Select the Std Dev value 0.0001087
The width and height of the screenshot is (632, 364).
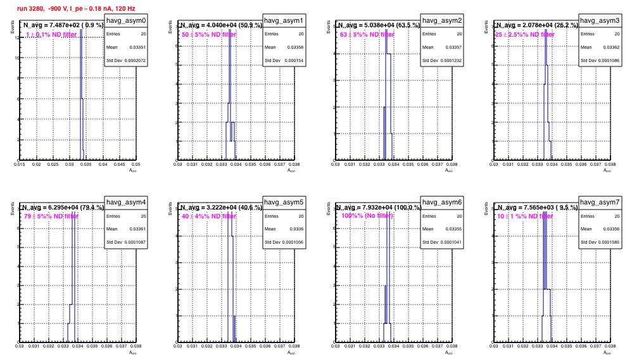pyautogui.click(x=135, y=242)
